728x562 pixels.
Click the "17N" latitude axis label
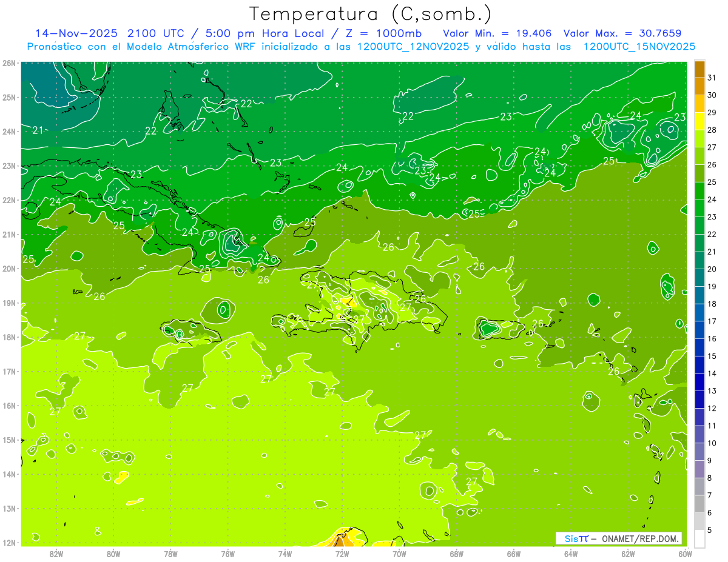pyautogui.click(x=9, y=372)
